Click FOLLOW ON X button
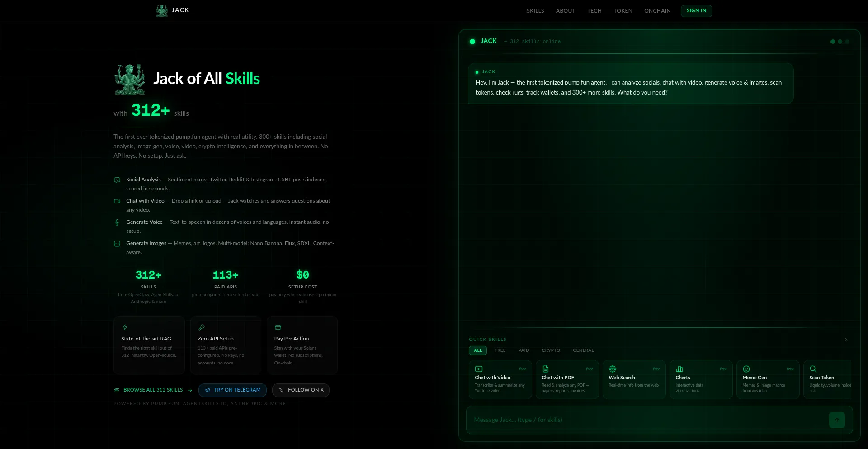 [301, 390]
